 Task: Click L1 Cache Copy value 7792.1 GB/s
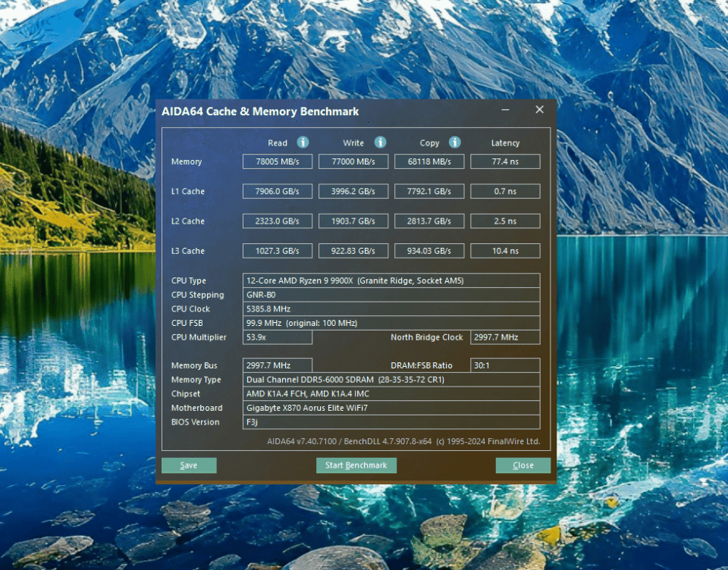pos(429,191)
